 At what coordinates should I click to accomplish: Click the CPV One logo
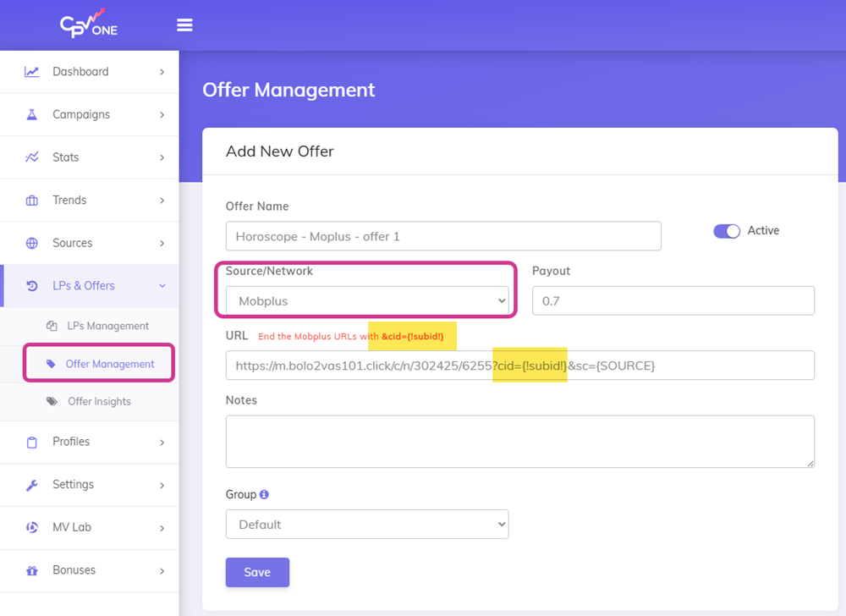88,25
